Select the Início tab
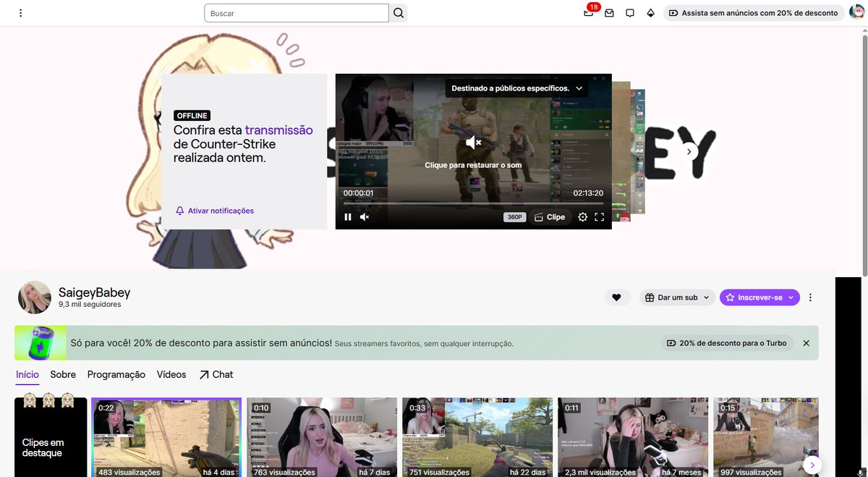The image size is (868, 477). (x=27, y=374)
